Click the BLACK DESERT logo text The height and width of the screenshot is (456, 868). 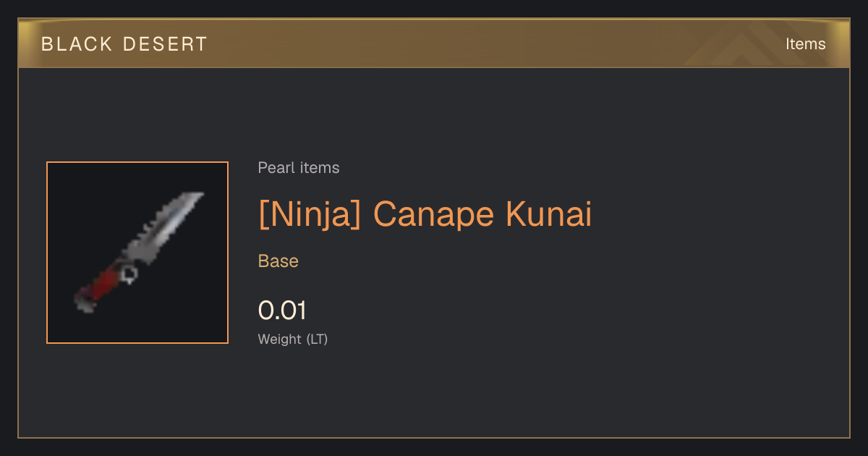[124, 44]
